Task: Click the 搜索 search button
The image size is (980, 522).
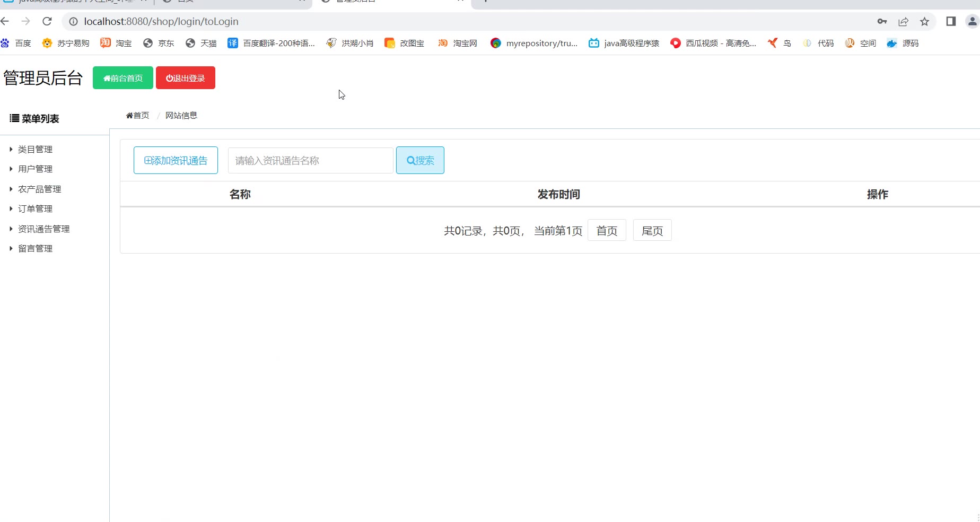Action: click(x=420, y=160)
